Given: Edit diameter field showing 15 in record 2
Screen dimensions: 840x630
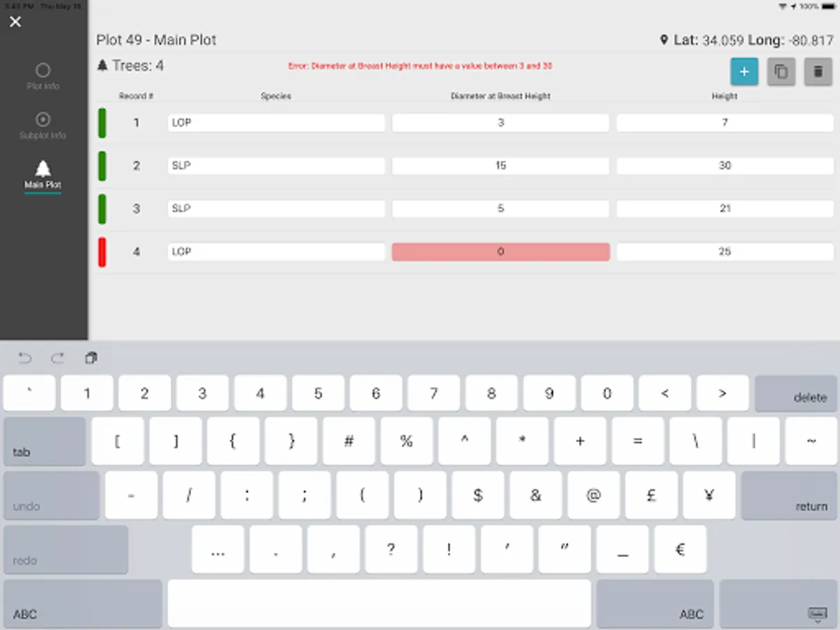Looking at the screenshot, I should pos(500,166).
